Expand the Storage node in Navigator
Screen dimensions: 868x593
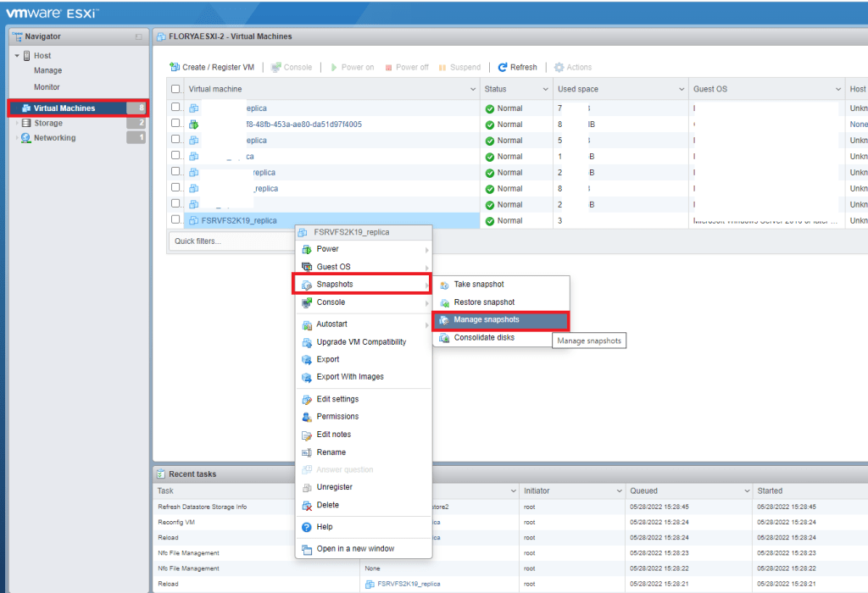16,124
